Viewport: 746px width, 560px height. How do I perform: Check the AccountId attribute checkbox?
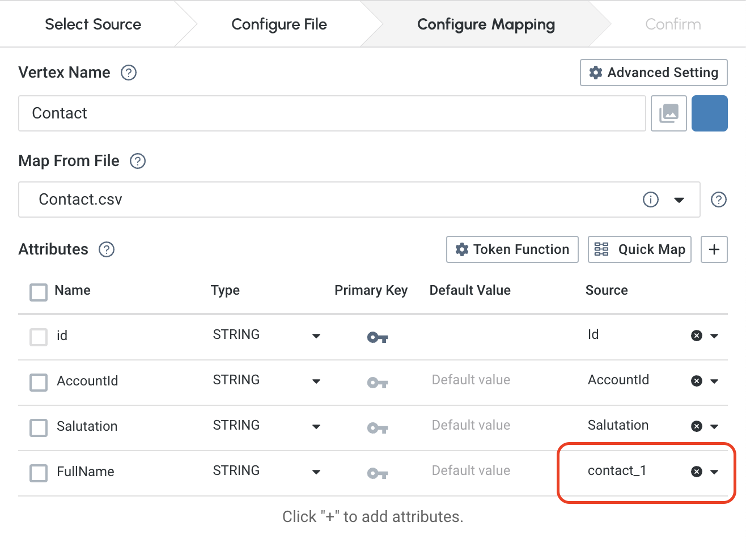(x=39, y=382)
